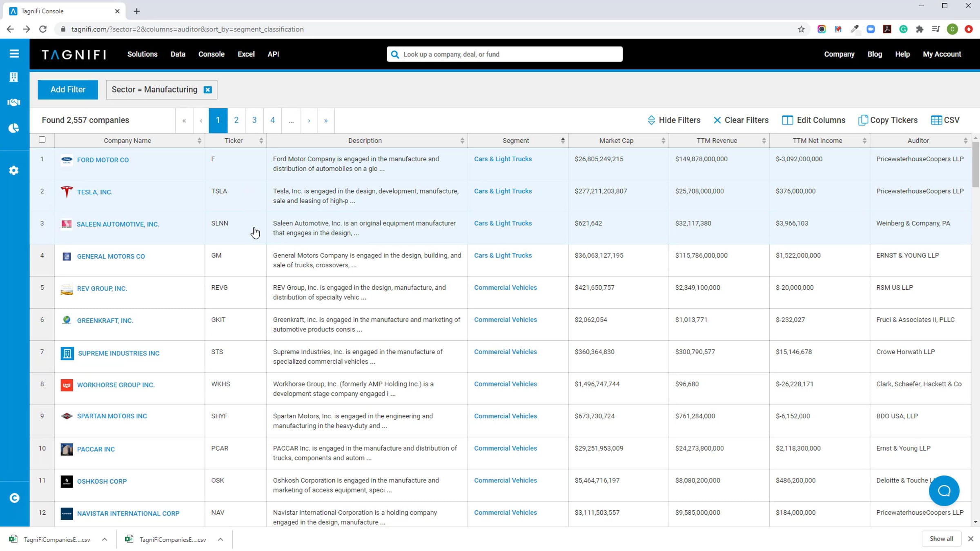Go to page 2 of results

pyautogui.click(x=236, y=120)
